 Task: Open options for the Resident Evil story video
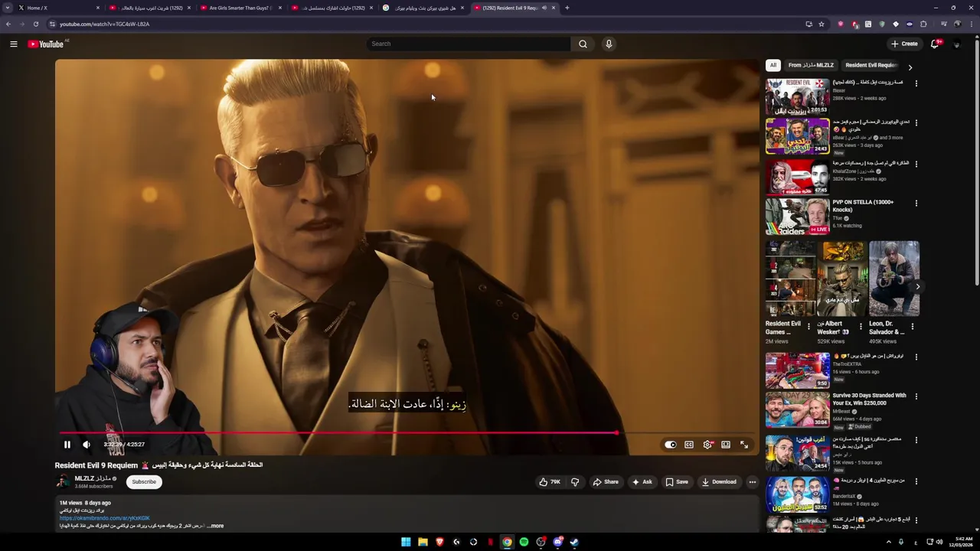click(916, 83)
